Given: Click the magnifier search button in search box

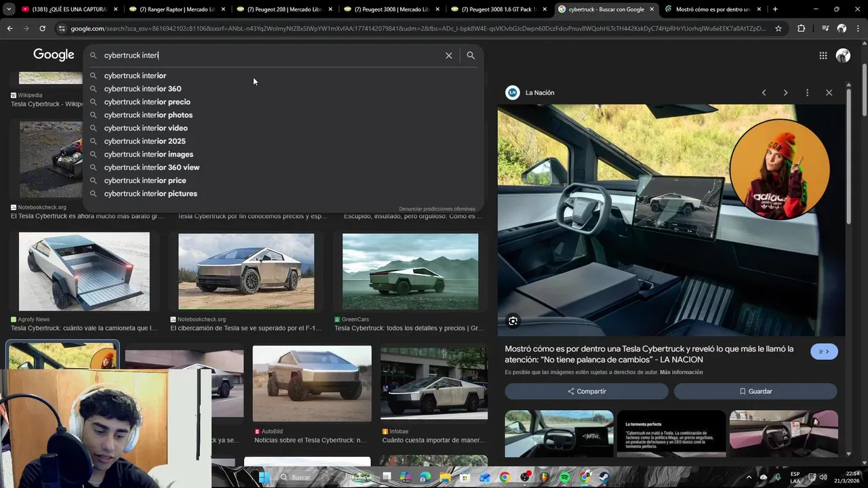Looking at the screenshot, I should (x=471, y=56).
